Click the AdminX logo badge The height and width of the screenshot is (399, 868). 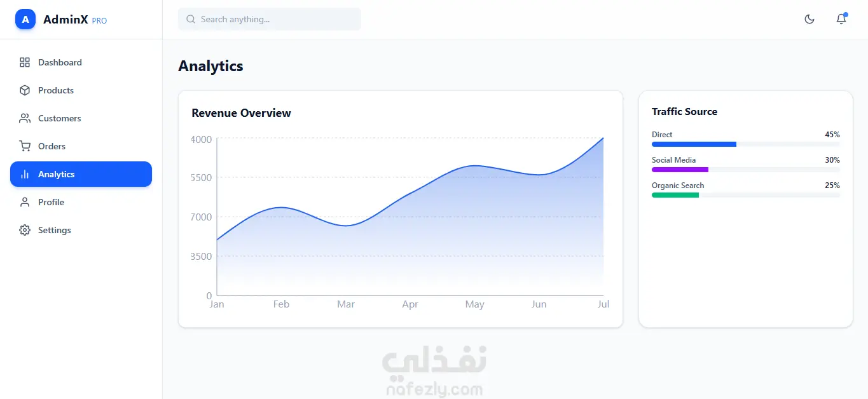pyautogui.click(x=25, y=20)
